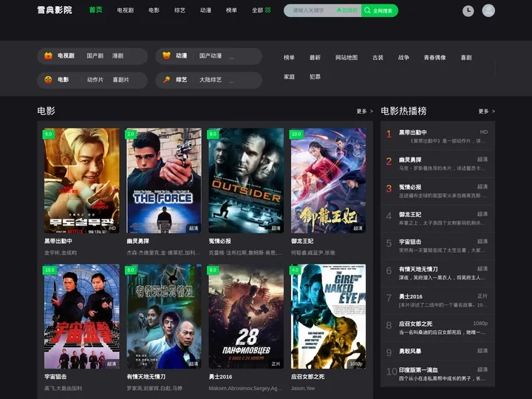Open the 综艺 top nav item
This screenshot has height=399, width=532.
coord(180,10)
